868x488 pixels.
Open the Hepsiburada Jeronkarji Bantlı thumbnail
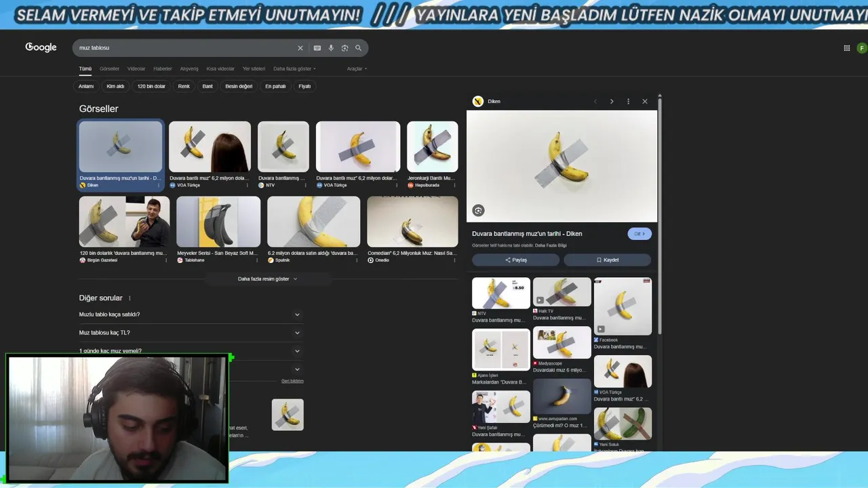[x=433, y=147]
